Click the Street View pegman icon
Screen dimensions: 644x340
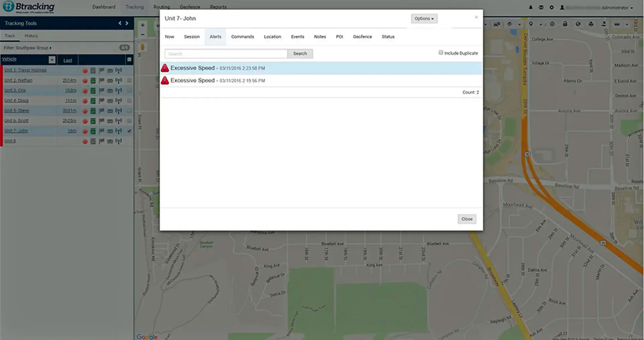point(143,47)
